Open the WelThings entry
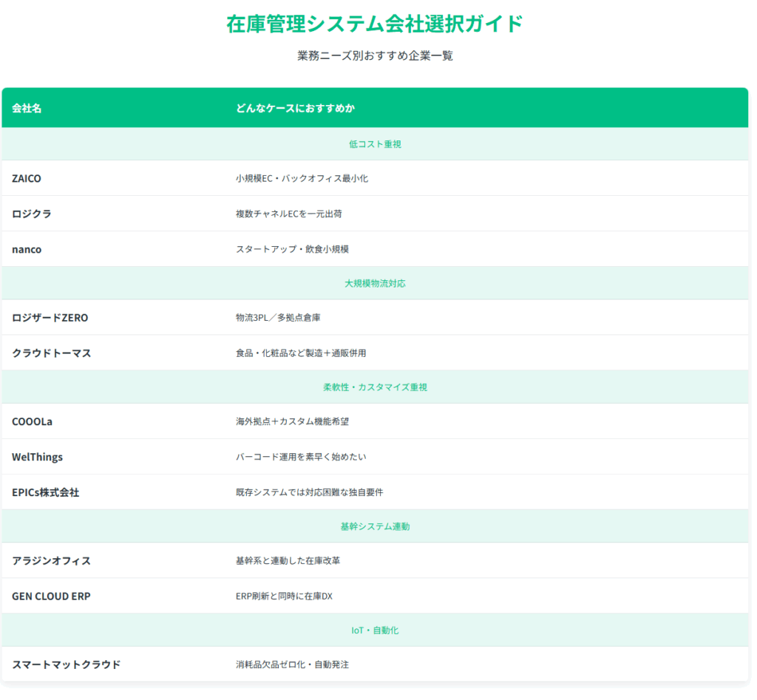Image resolution: width=757 pixels, height=700 pixels. point(37,457)
